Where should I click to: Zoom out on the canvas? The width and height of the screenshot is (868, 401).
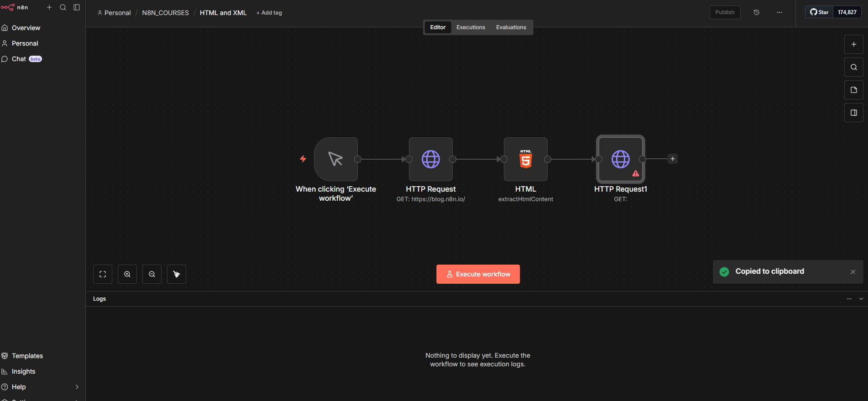coord(152,274)
